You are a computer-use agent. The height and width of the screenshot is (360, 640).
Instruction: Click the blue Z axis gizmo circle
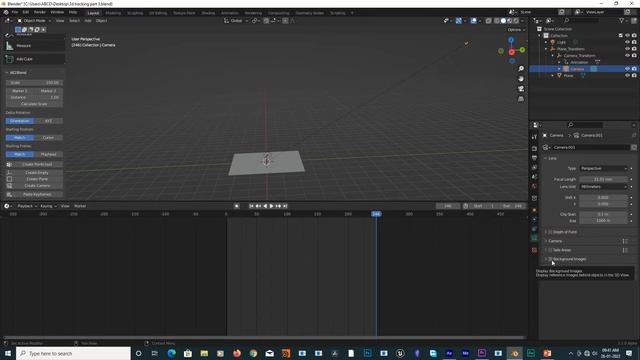tap(511, 40)
